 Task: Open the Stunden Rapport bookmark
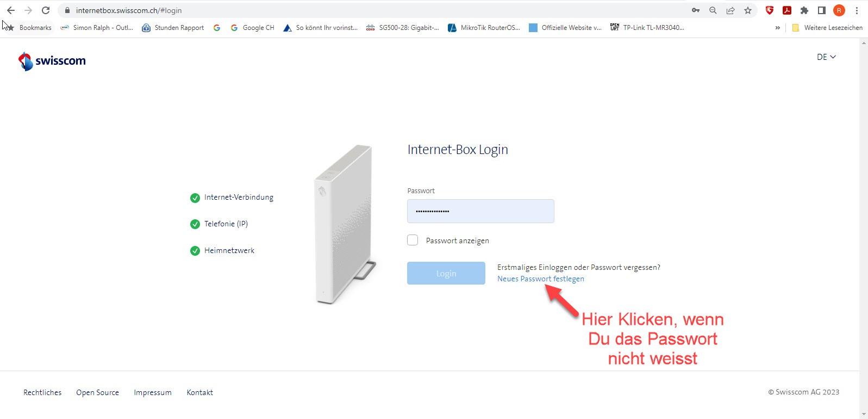(173, 28)
